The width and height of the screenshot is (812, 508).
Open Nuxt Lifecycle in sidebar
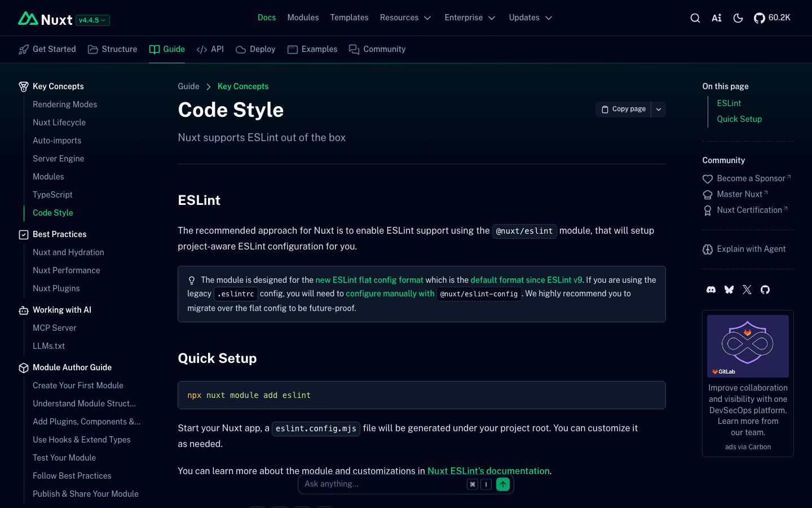[x=59, y=122]
